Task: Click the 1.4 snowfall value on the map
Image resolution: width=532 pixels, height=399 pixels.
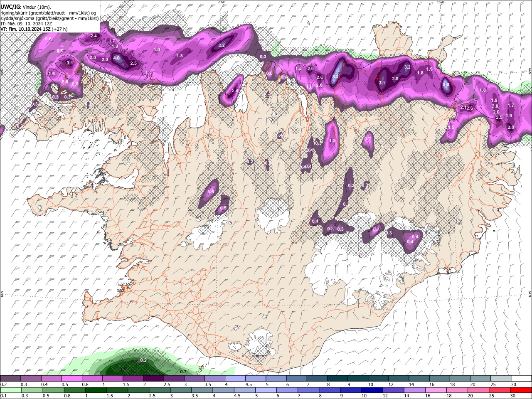Action: click(x=298, y=69)
